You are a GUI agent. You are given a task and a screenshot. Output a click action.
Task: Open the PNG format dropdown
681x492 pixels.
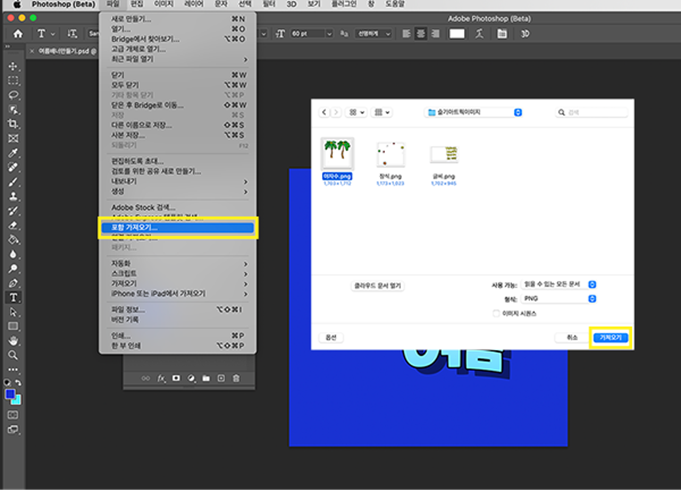pyautogui.click(x=559, y=299)
